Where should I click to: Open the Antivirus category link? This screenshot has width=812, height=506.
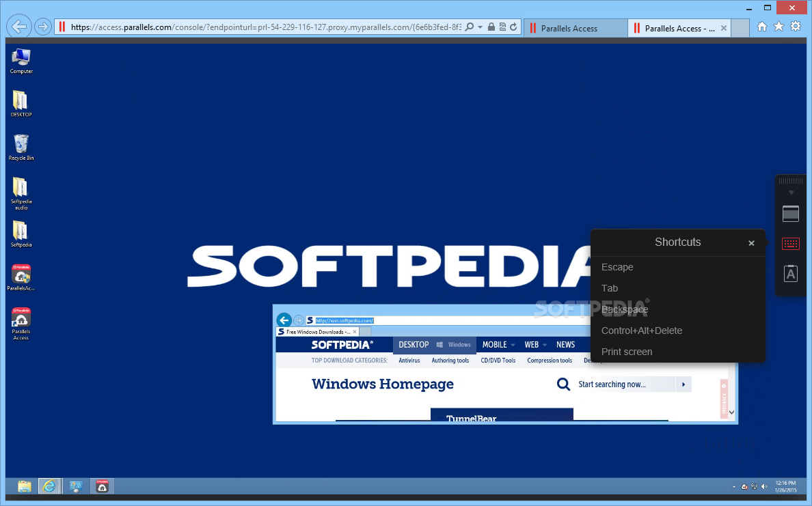click(x=409, y=361)
